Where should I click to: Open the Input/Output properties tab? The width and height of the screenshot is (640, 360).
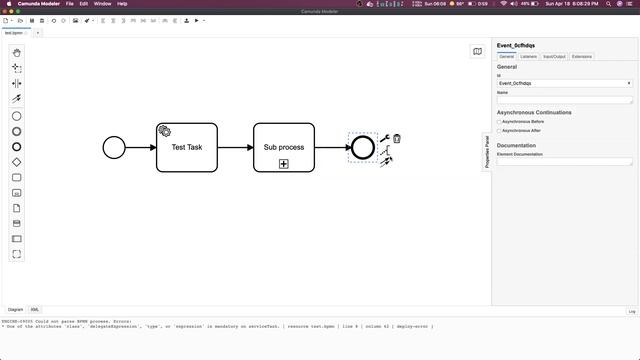[554, 56]
